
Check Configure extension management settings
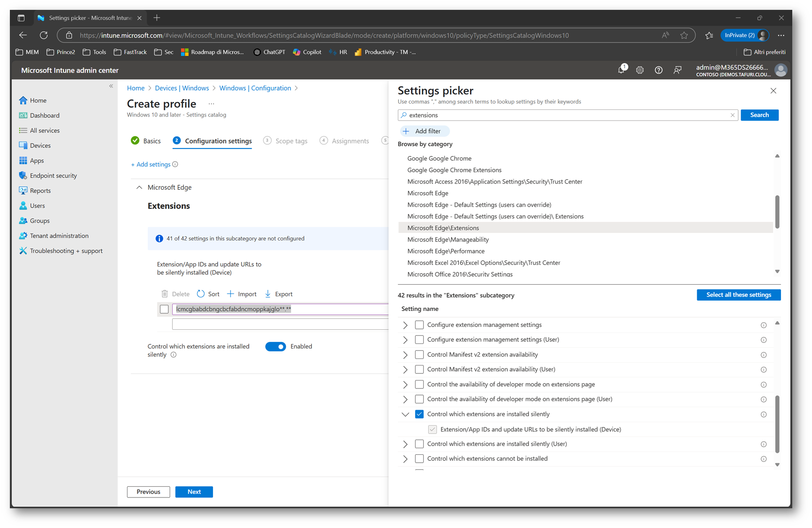pyautogui.click(x=419, y=325)
